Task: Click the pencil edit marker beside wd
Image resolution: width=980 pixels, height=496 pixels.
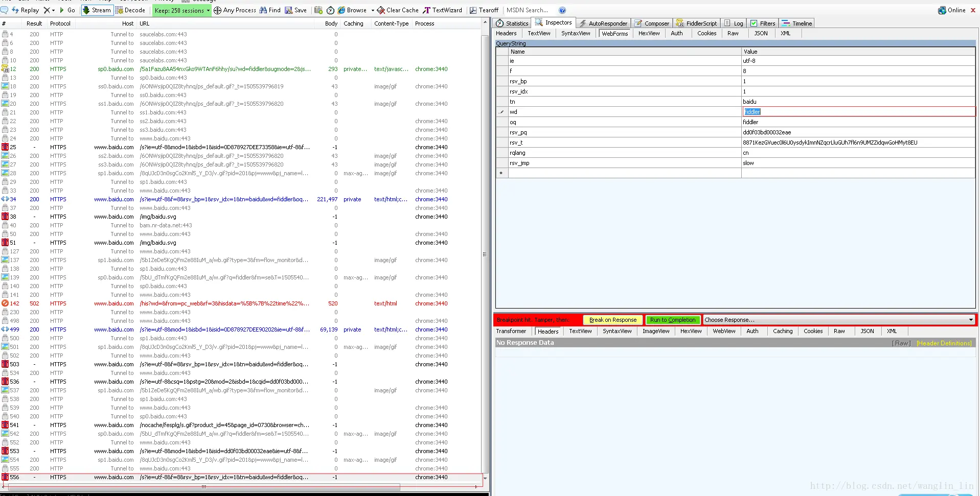Action: pyautogui.click(x=502, y=112)
